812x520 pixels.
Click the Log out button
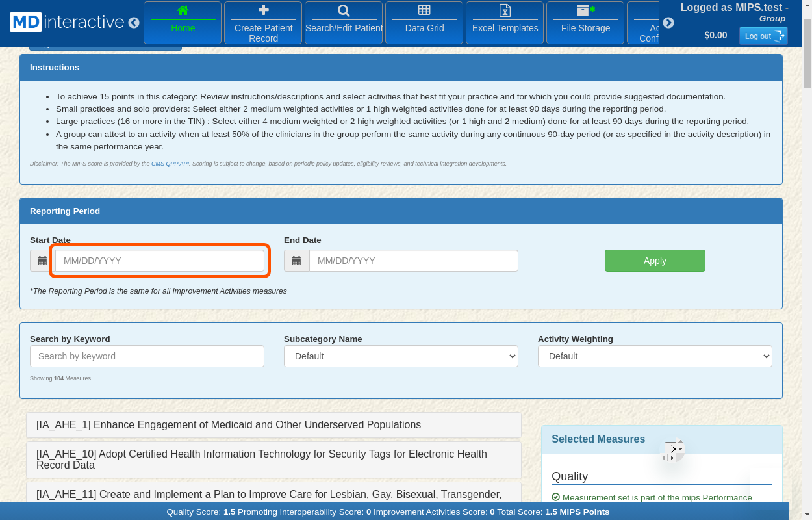[763, 36]
